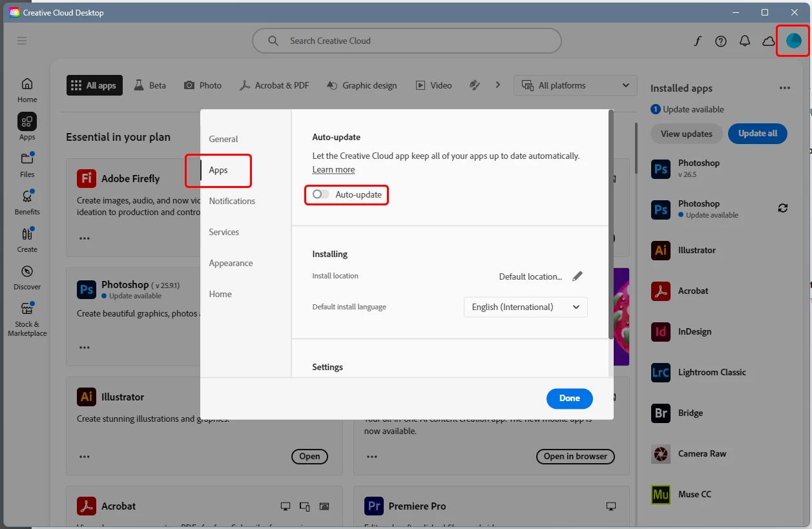Select the General preferences tab
This screenshot has width=812, height=529.
coord(224,139)
